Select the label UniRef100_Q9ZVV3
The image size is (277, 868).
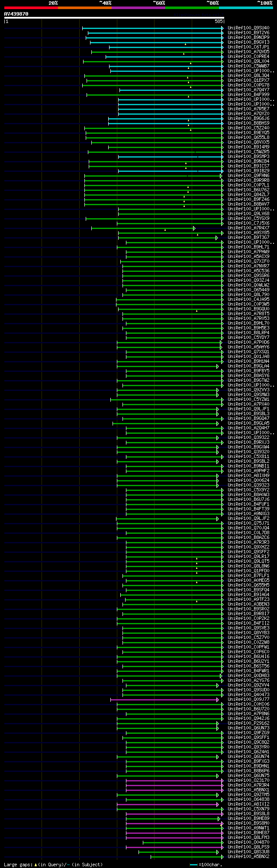pos(248,390)
